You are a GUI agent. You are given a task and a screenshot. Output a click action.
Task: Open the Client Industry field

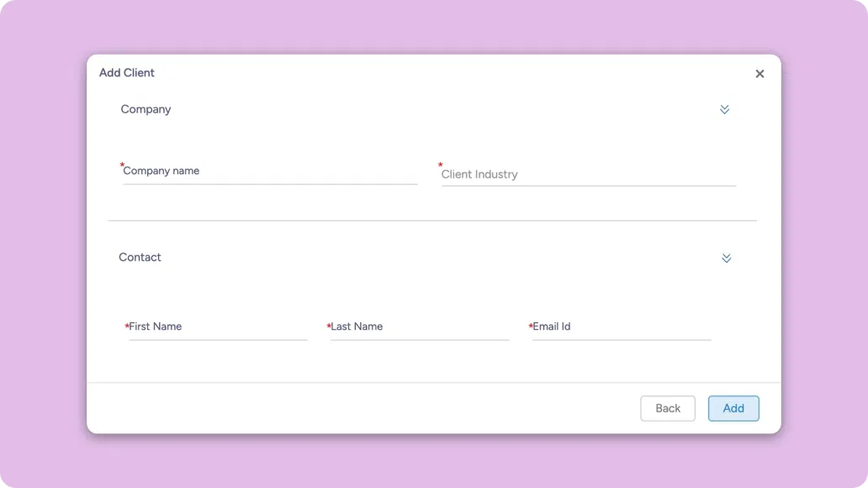coord(587,174)
